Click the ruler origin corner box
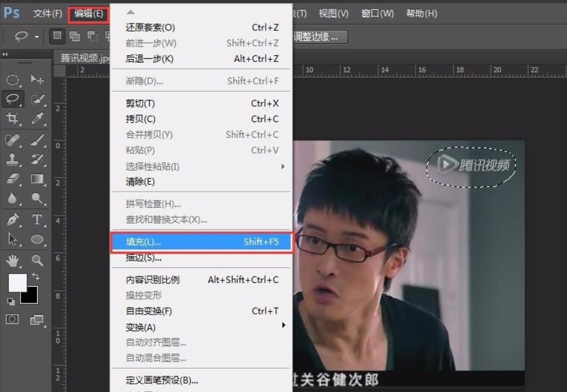 point(60,71)
